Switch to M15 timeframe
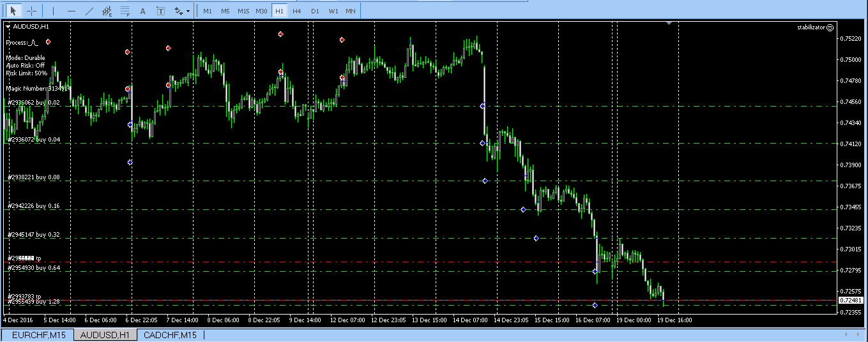This screenshot has width=868, height=342. pyautogui.click(x=243, y=11)
